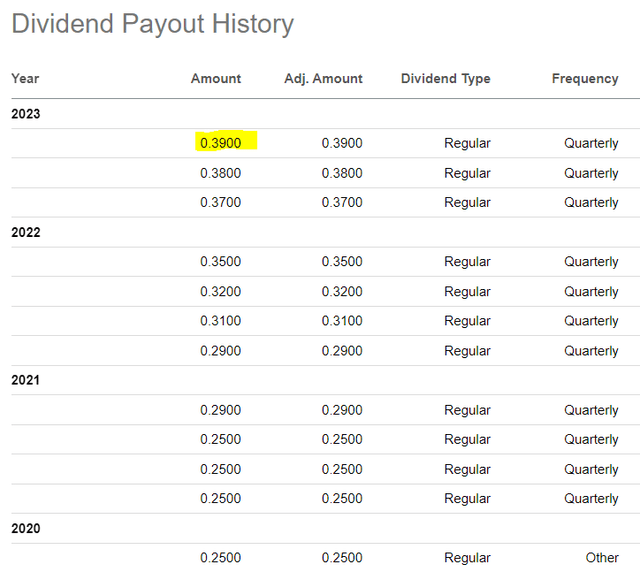Click the 0.3200 Adj. Amount value
The height and width of the screenshot is (572, 640).
pyautogui.click(x=342, y=292)
